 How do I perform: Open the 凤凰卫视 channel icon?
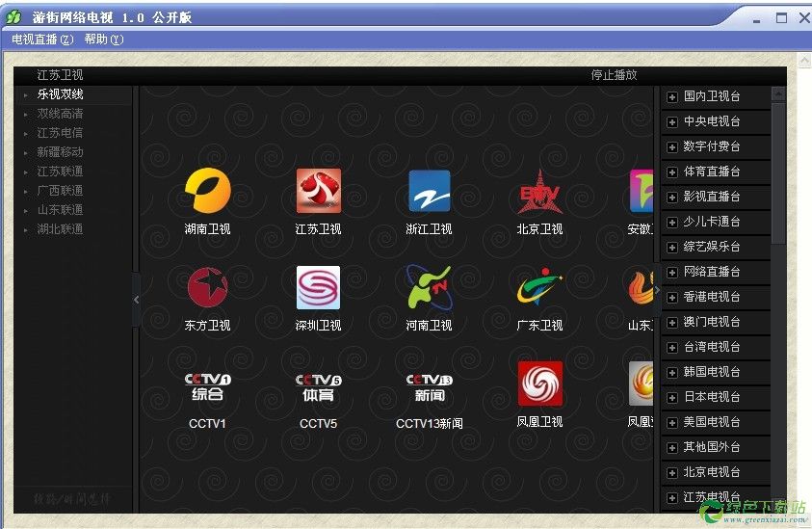click(539, 384)
